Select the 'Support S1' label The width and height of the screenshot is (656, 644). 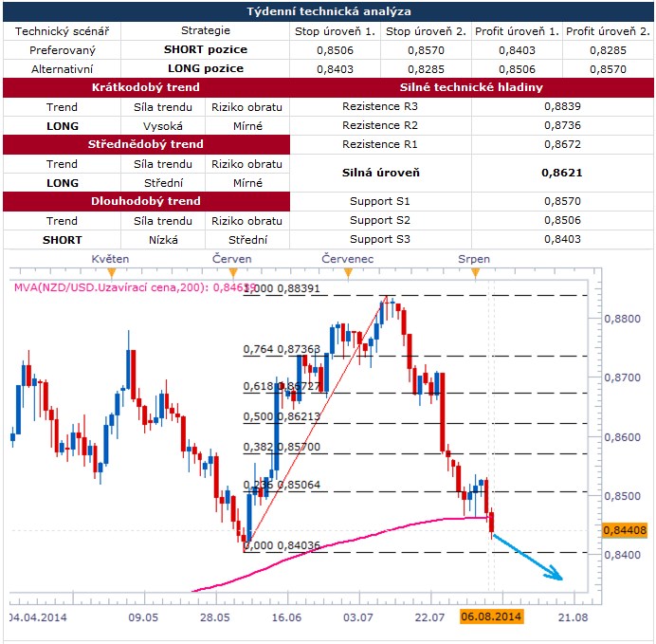(380, 201)
